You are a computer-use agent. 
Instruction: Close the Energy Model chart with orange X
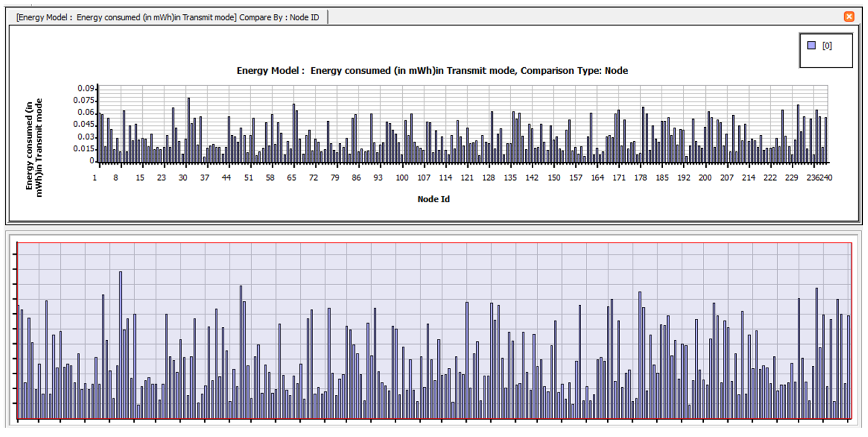click(849, 16)
